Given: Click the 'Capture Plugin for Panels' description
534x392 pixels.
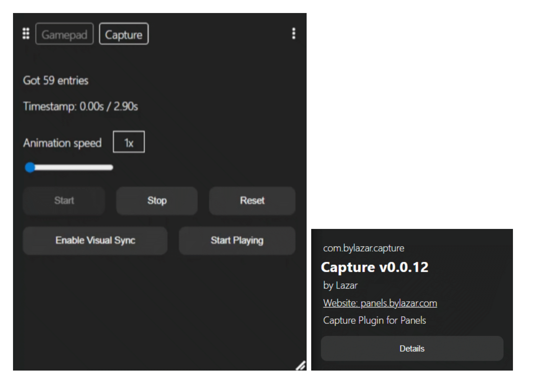Looking at the screenshot, I should (x=374, y=320).
